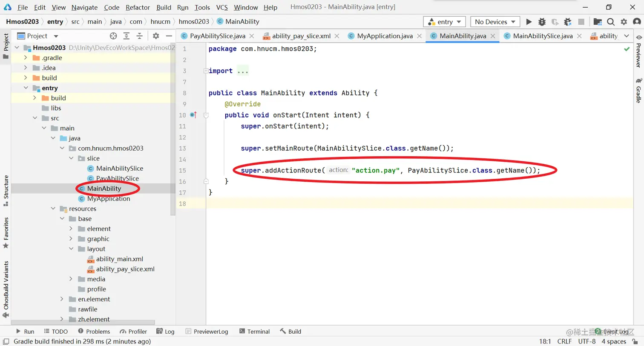The height and width of the screenshot is (346, 644).
Task: Click the project structure folder icon
Action: click(598, 22)
